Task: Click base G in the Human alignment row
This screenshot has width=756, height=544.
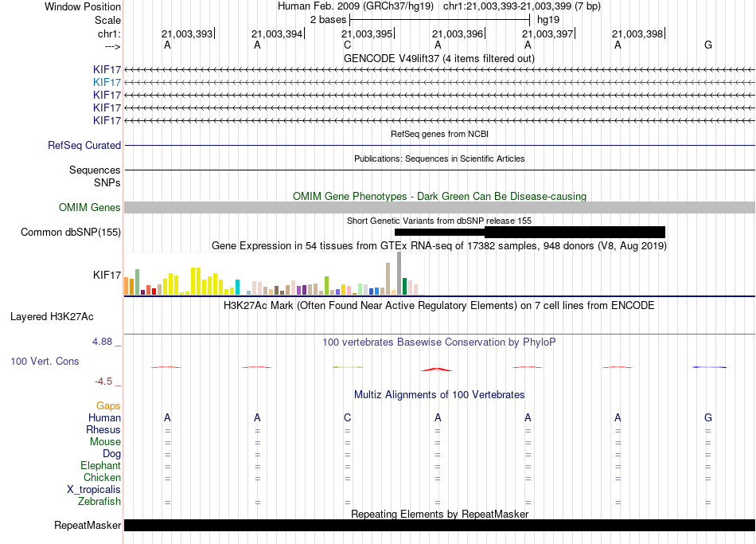Action: (x=707, y=417)
